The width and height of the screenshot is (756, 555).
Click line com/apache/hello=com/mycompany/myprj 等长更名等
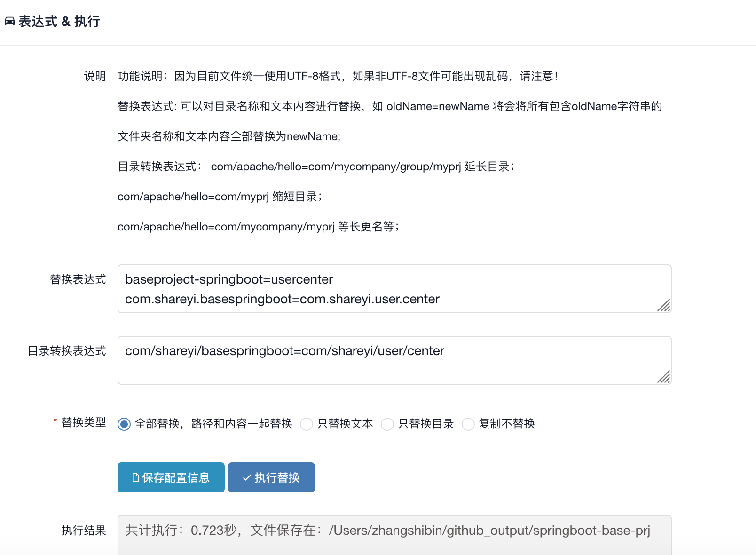(258, 227)
